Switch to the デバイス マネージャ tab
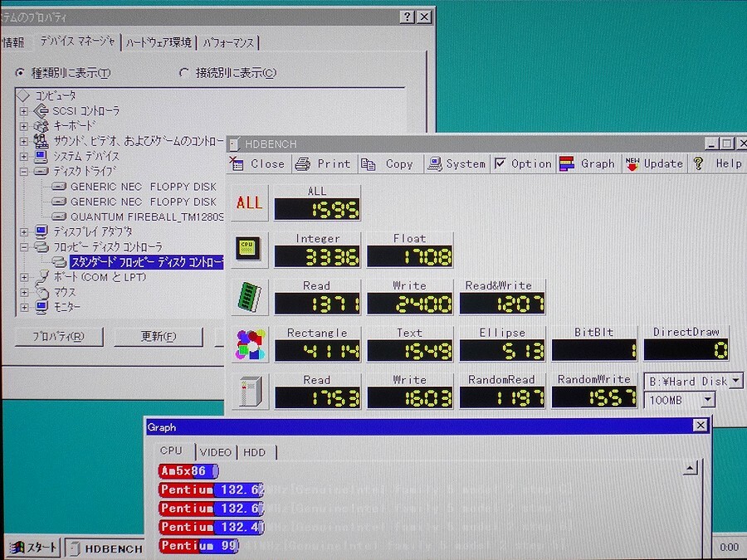 pyautogui.click(x=77, y=42)
